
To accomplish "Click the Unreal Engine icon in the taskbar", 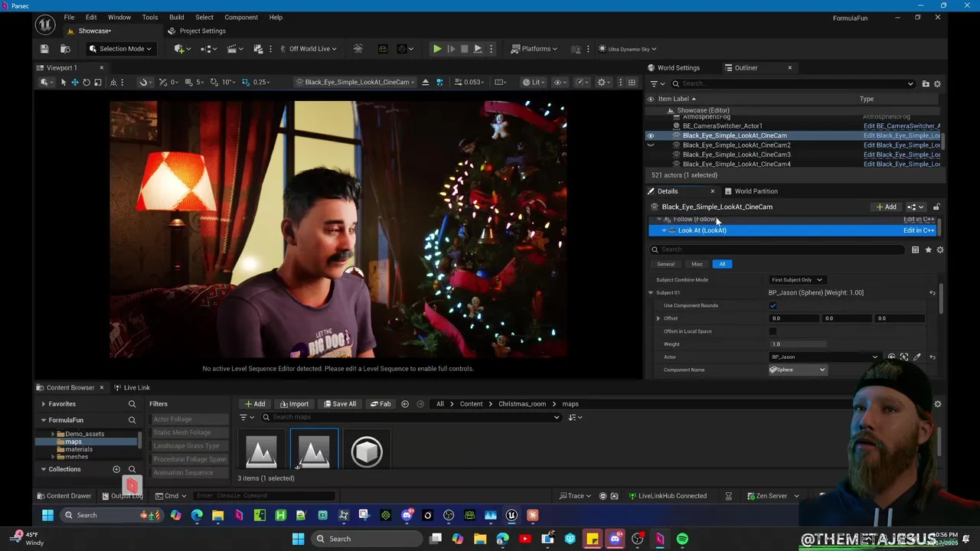I will pos(511,515).
